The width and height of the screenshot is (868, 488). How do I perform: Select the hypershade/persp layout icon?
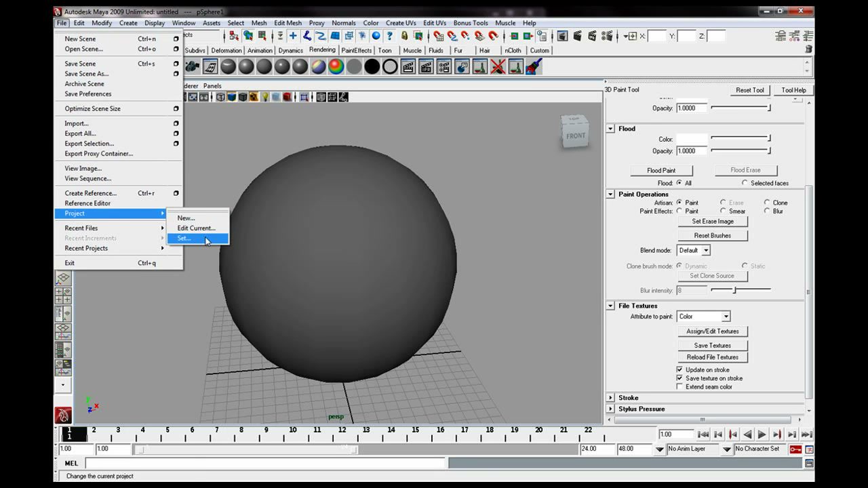tap(62, 350)
